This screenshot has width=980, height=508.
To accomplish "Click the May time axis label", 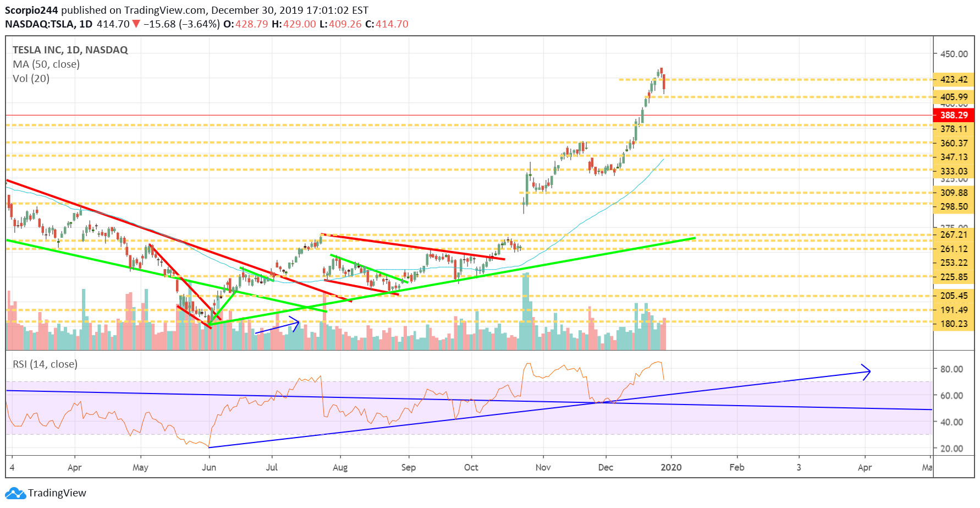I will point(140,468).
